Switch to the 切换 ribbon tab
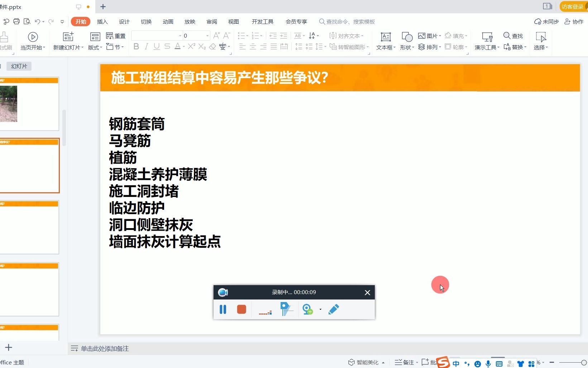 click(146, 22)
